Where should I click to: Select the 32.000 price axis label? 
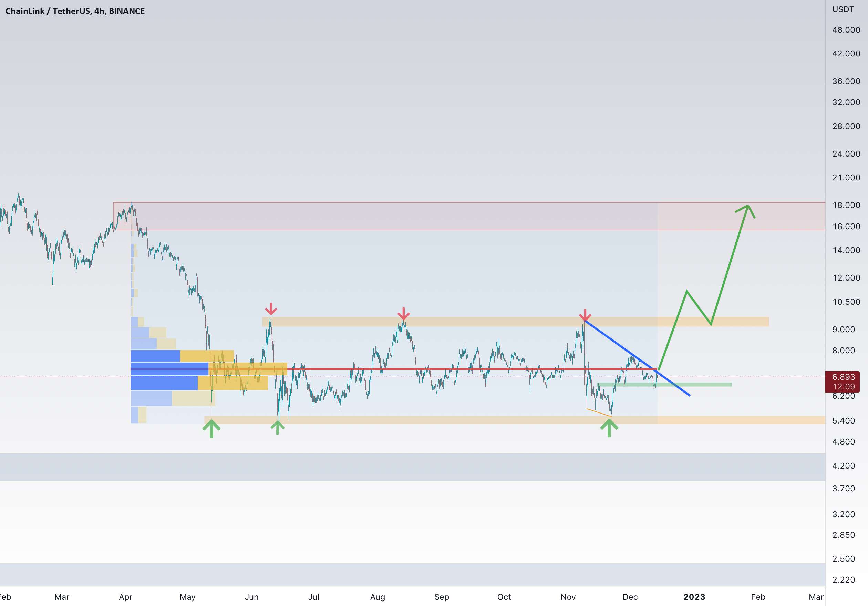click(846, 102)
